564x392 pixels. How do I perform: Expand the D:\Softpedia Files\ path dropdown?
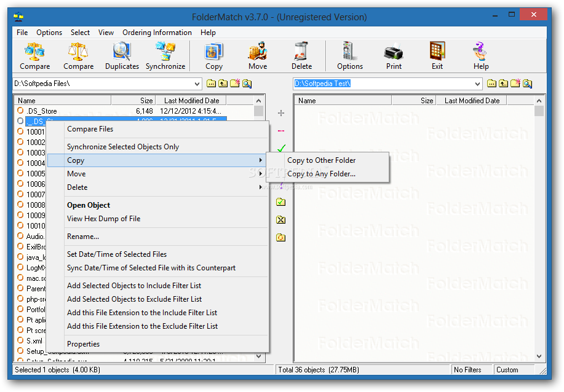pyautogui.click(x=197, y=84)
